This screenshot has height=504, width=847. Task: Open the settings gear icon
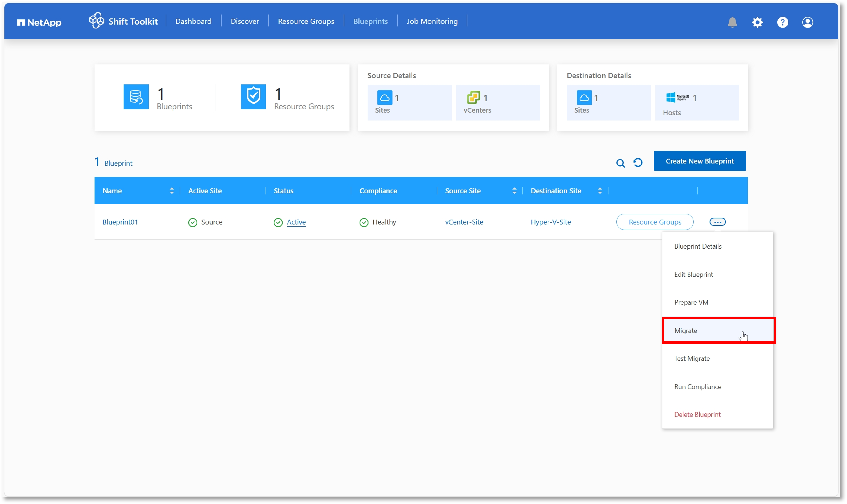(757, 22)
